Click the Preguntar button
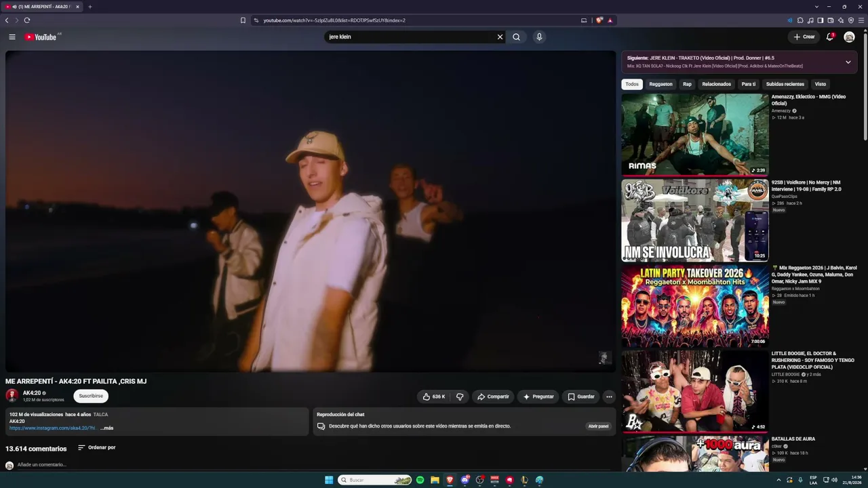Viewport: 868px width, 488px height. point(538,396)
